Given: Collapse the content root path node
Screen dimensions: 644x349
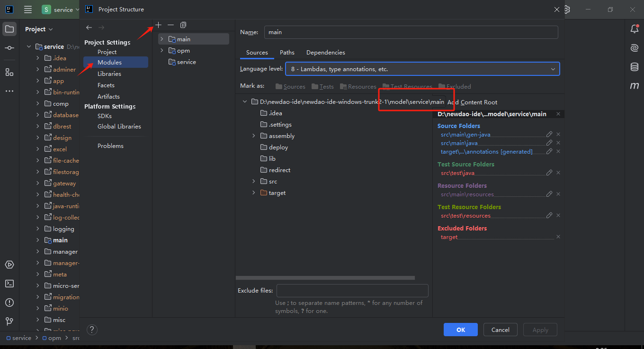Looking at the screenshot, I should point(245,101).
